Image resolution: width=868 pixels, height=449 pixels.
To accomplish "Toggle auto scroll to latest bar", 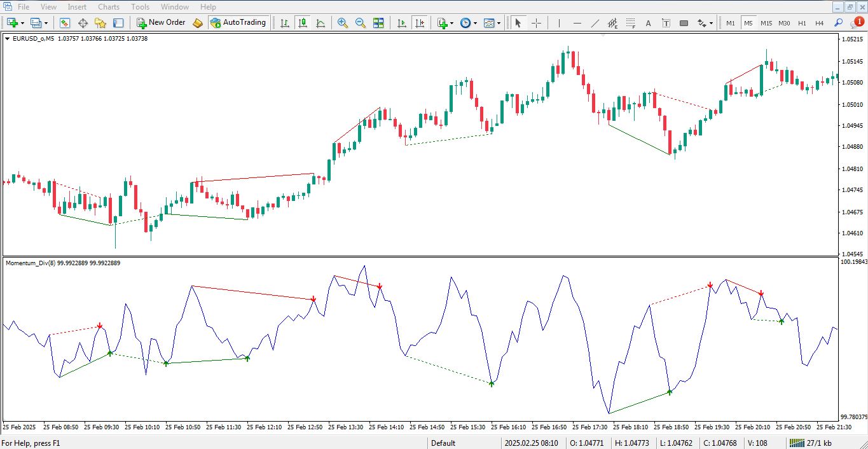I will click(401, 23).
